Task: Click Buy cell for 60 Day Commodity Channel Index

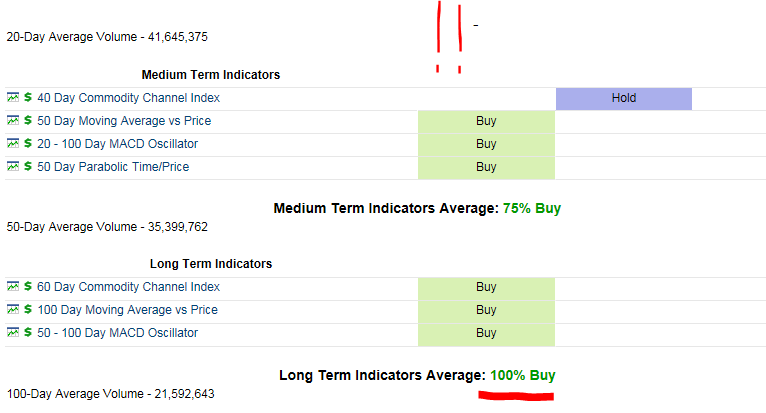Action: click(486, 287)
